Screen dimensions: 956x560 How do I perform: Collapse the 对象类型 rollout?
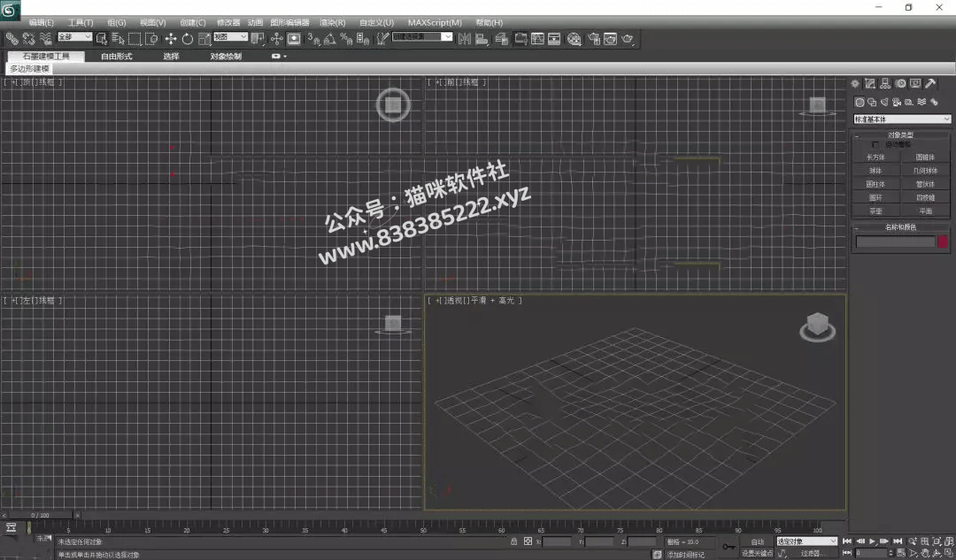[900, 134]
